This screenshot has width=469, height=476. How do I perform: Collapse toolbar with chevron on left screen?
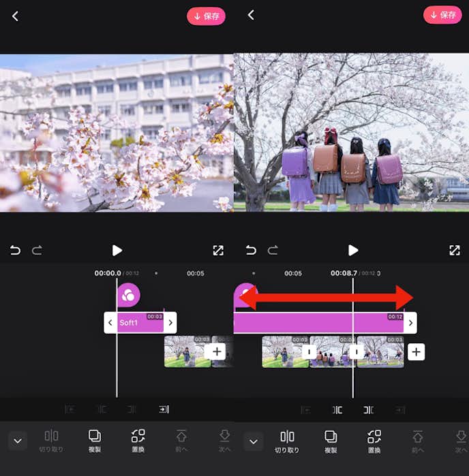point(18,441)
